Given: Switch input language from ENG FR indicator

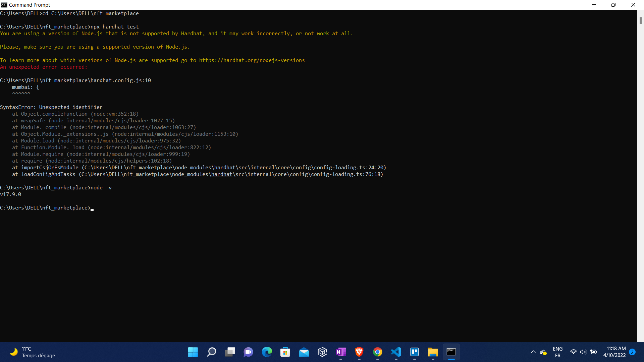Looking at the screenshot, I should (x=558, y=352).
